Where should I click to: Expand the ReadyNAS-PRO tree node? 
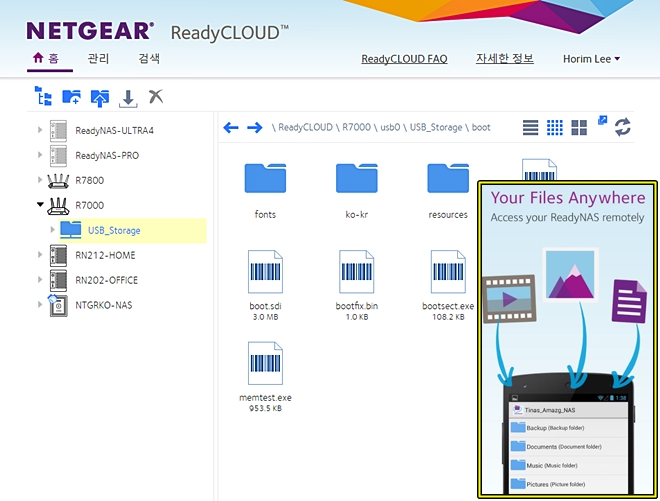pos(40,155)
